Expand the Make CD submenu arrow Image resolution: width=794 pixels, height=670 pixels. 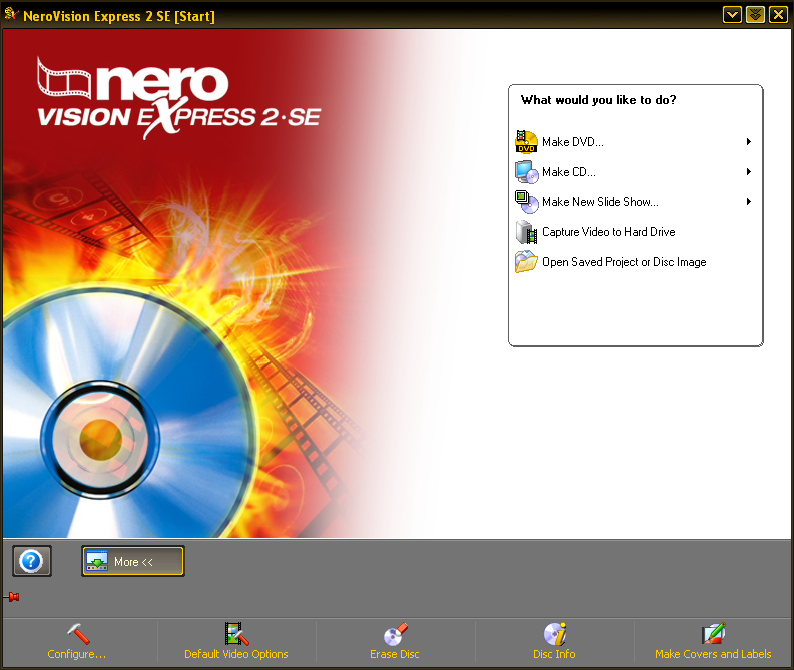point(748,172)
